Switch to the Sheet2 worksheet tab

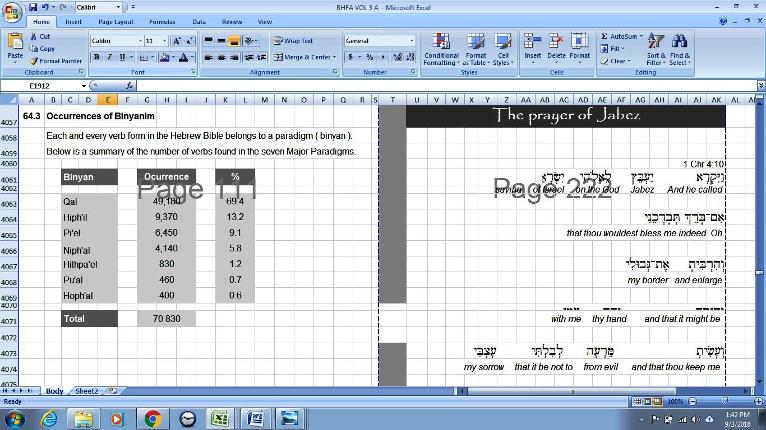(87, 391)
